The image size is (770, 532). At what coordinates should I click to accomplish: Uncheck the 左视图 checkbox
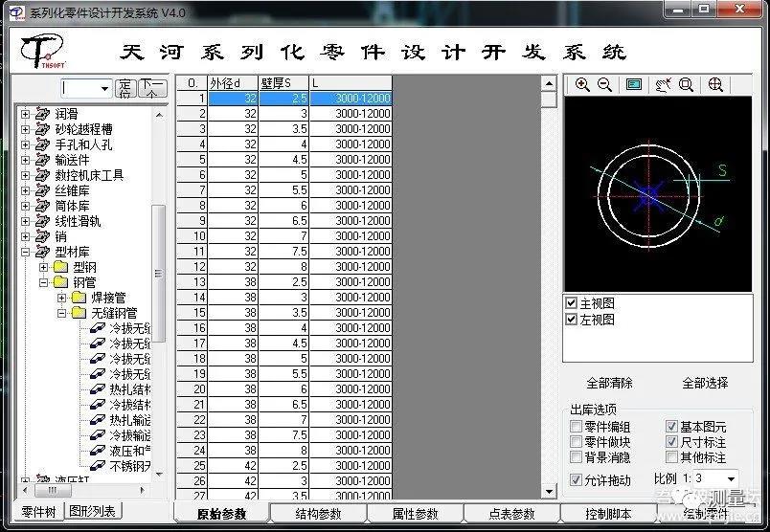tap(571, 319)
